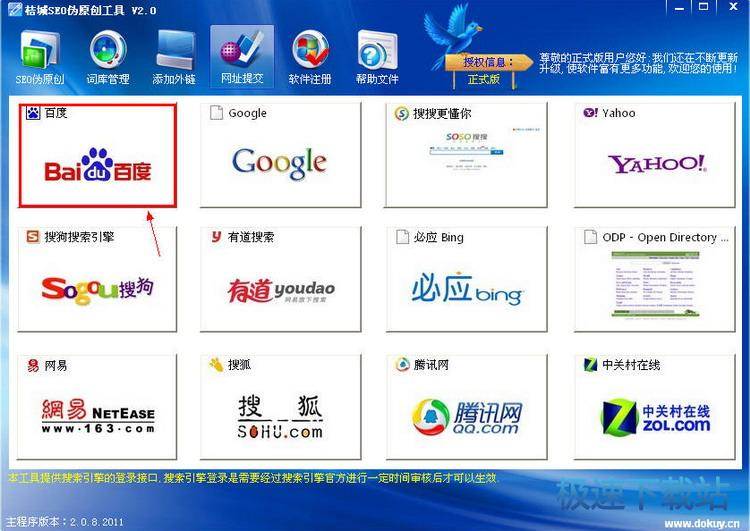Click the 搜狐 fox favicon

click(216, 365)
